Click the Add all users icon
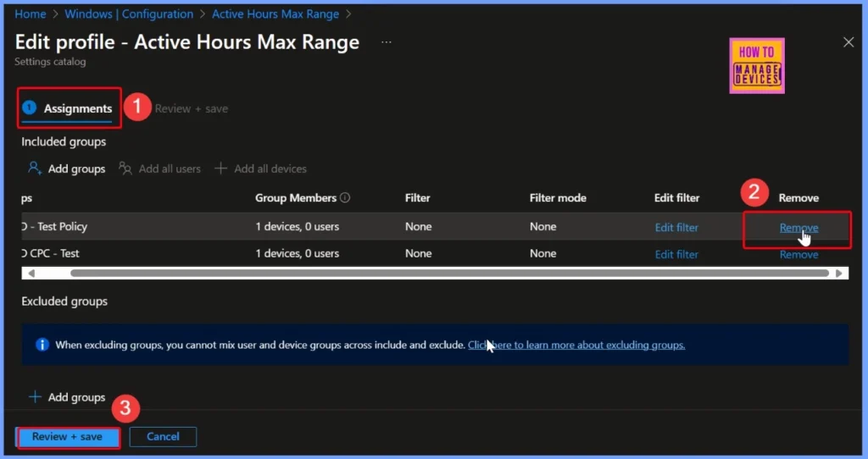 point(125,169)
